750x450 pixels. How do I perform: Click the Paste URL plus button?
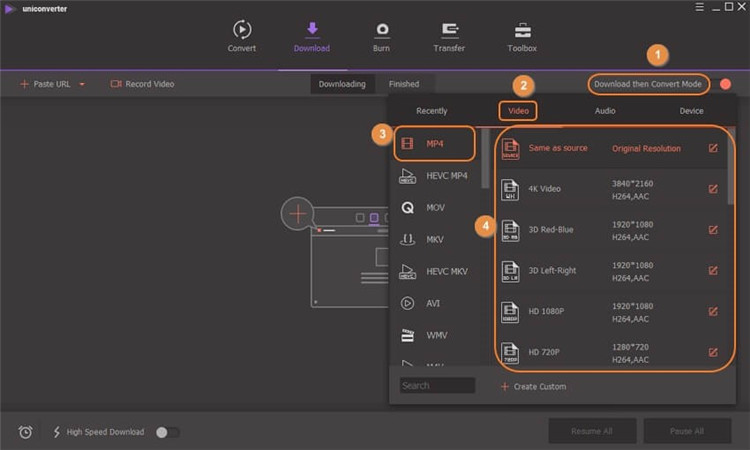pos(24,84)
